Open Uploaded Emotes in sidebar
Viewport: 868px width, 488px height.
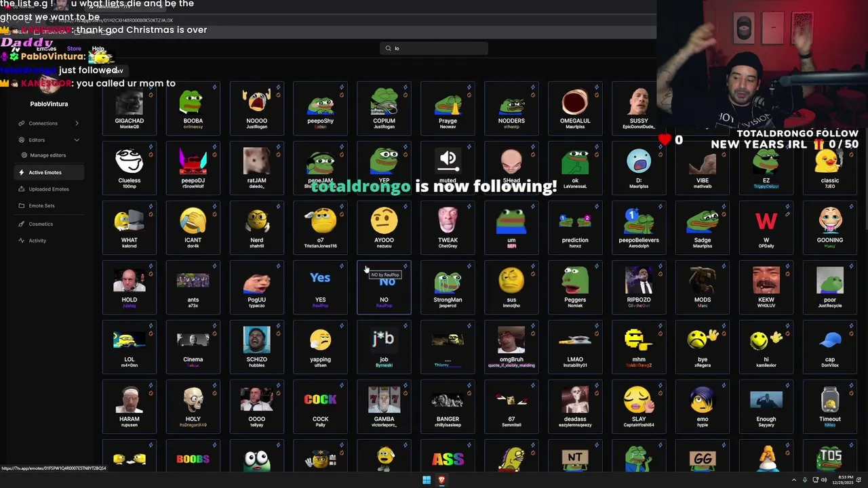coord(48,189)
